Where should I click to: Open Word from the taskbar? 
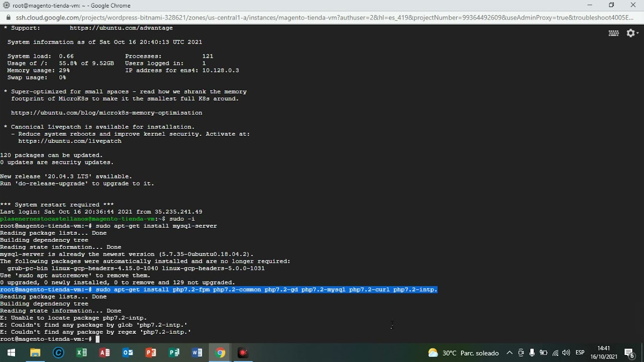coord(197,353)
